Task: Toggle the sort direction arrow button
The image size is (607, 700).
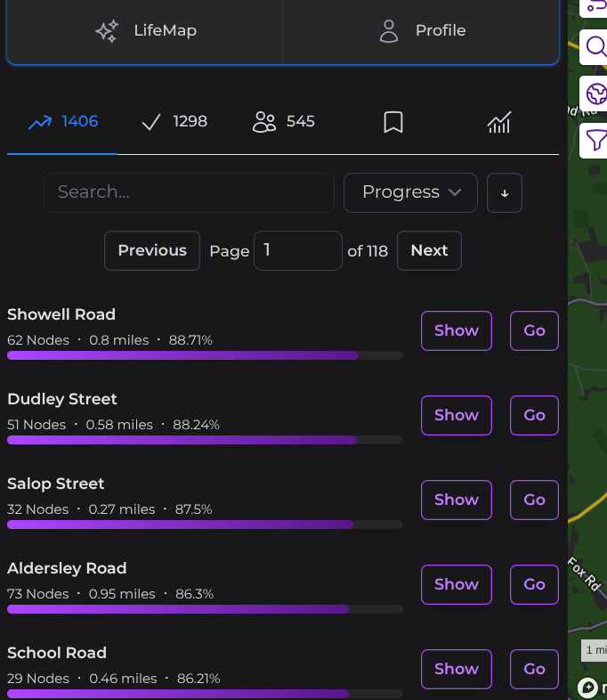Action: (505, 193)
